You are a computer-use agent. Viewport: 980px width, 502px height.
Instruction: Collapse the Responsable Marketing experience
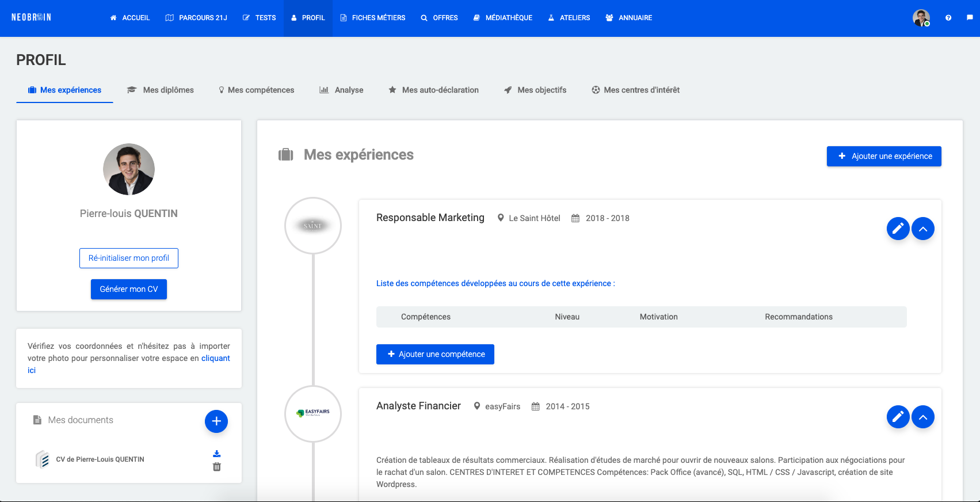click(923, 229)
